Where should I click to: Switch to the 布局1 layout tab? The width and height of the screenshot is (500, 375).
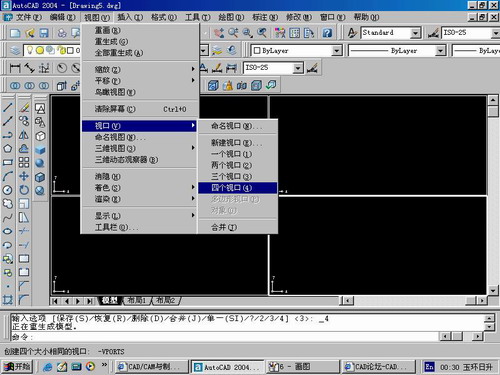(x=137, y=300)
